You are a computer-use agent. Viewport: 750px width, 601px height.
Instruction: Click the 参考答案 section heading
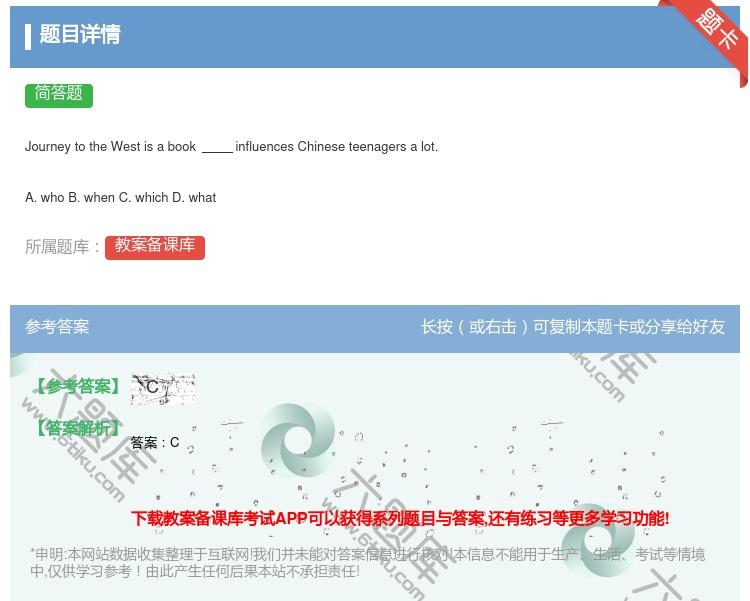pos(57,327)
